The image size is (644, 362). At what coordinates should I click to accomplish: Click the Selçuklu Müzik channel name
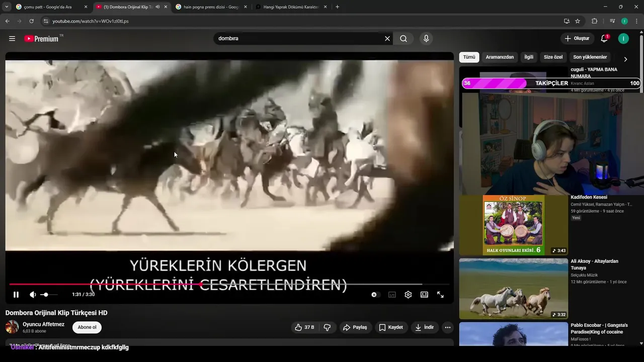584,275
